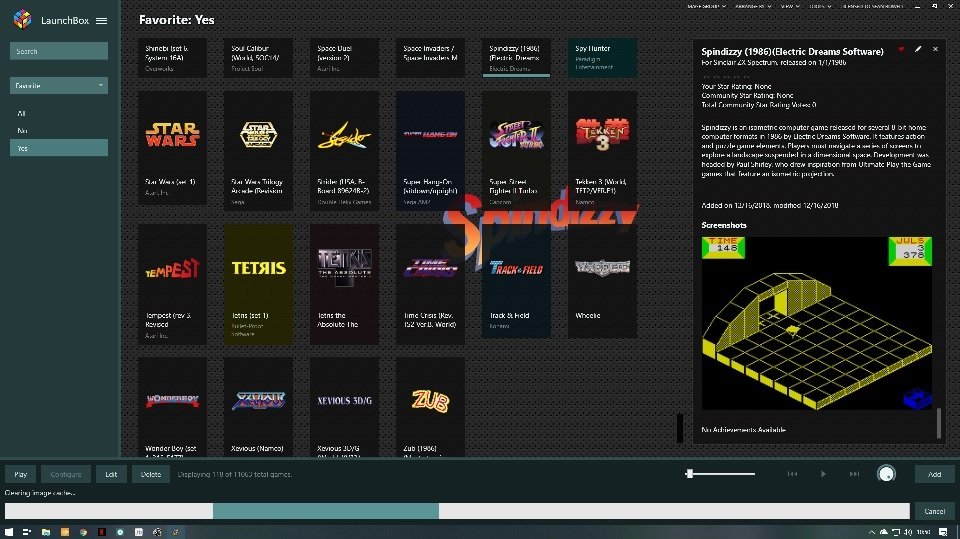960x539 pixels.
Task: Click the Add button
Action: coord(934,474)
